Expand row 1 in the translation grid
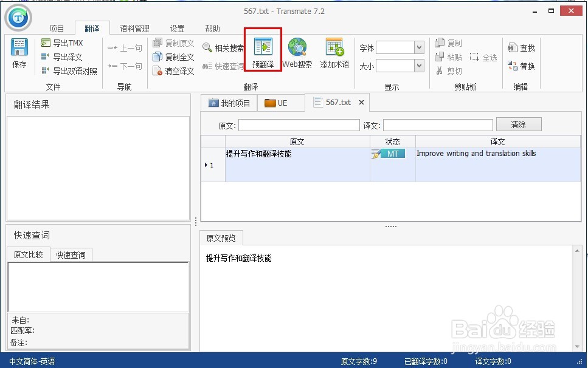Screen dimensions: 588x368 point(206,165)
